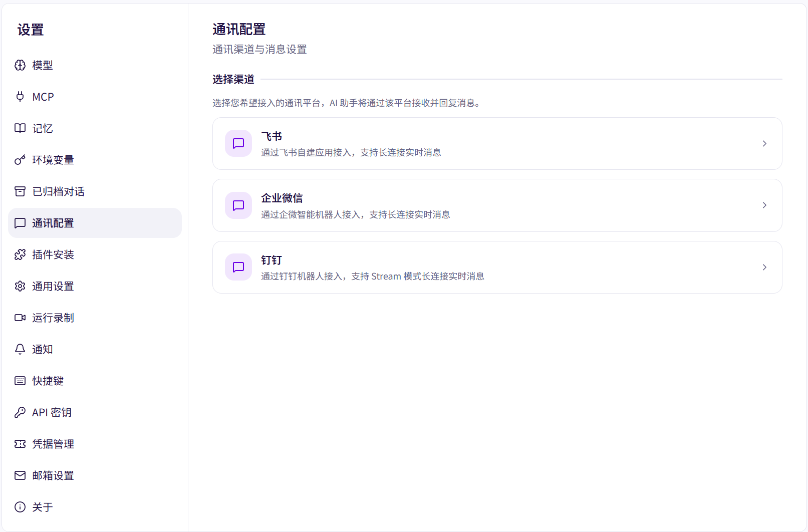808x532 pixels.
Task: Click the 钉钉 description mentioning Stream 模式
Action: click(373, 276)
